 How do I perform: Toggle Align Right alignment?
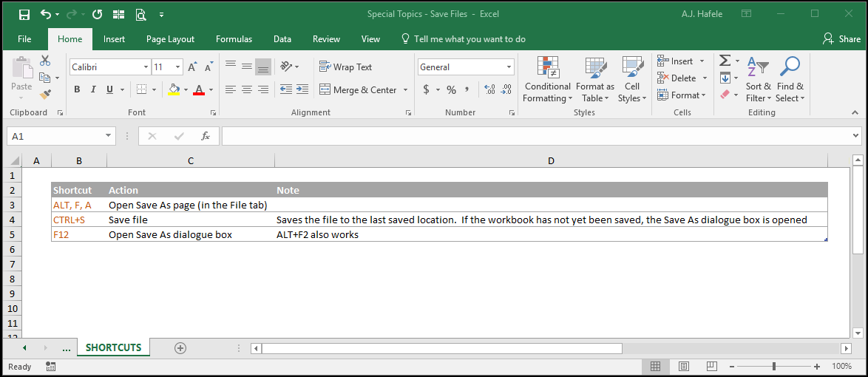point(263,89)
